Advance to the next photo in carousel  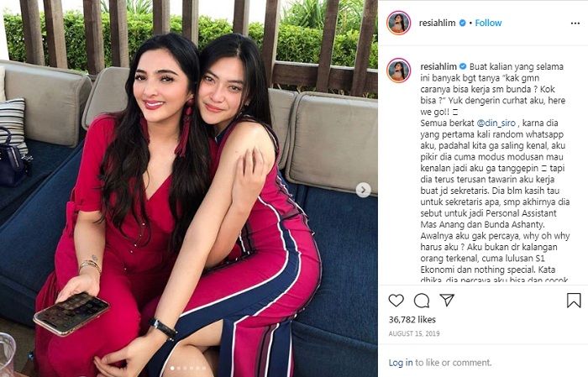363,190
